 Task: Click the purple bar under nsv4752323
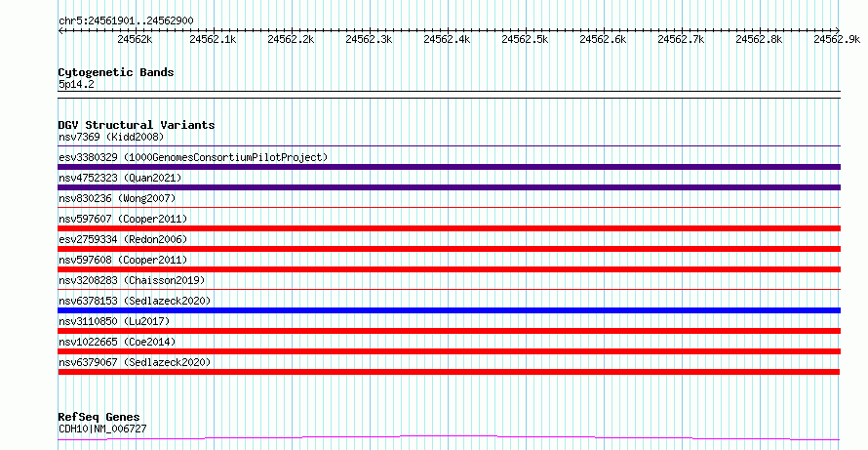click(449, 187)
